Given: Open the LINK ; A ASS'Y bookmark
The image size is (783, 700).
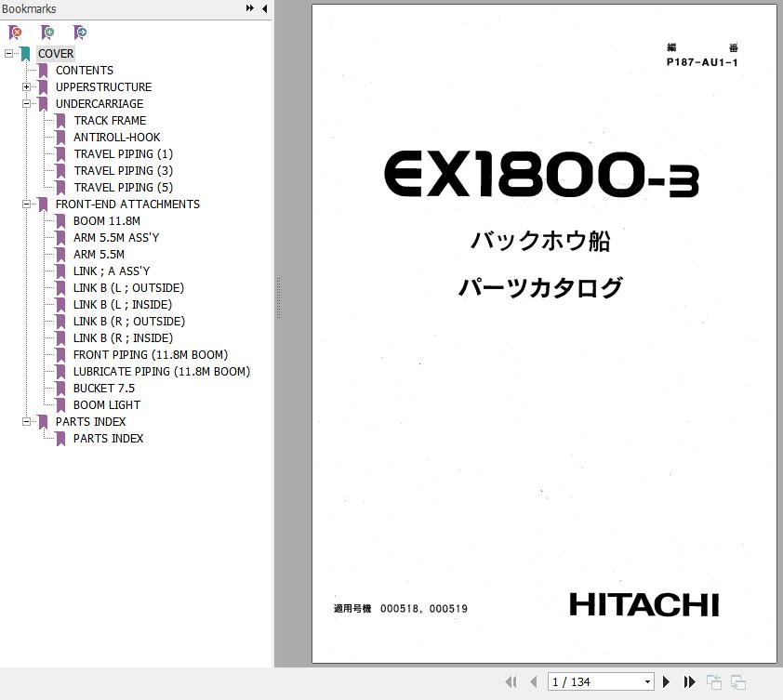Looking at the screenshot, I should pos(112,271).
